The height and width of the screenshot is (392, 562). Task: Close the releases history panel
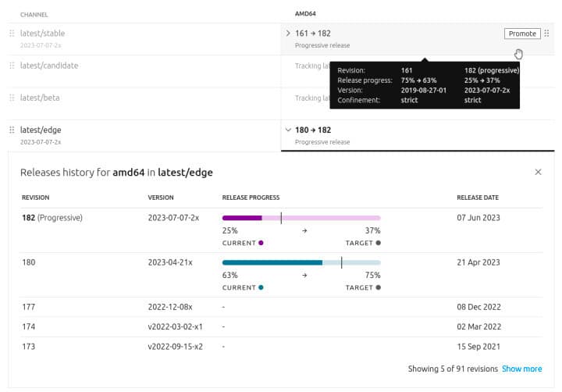pyautogui.click(x=538, y=172)
